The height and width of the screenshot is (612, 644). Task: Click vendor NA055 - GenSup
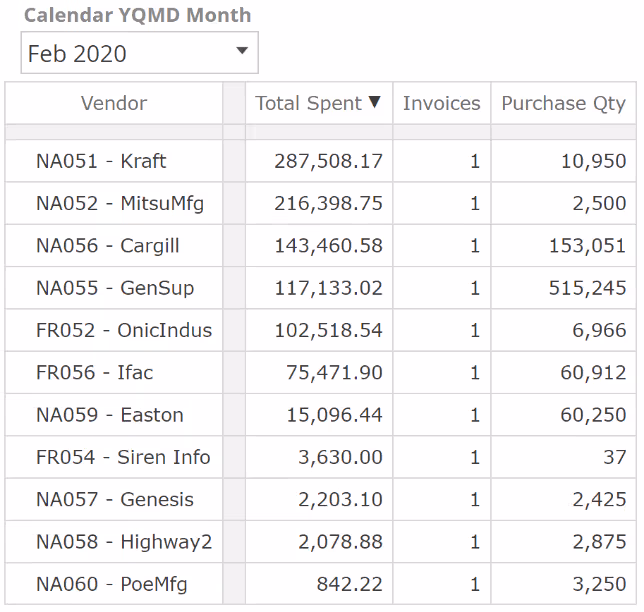click(x=114, y=288)
